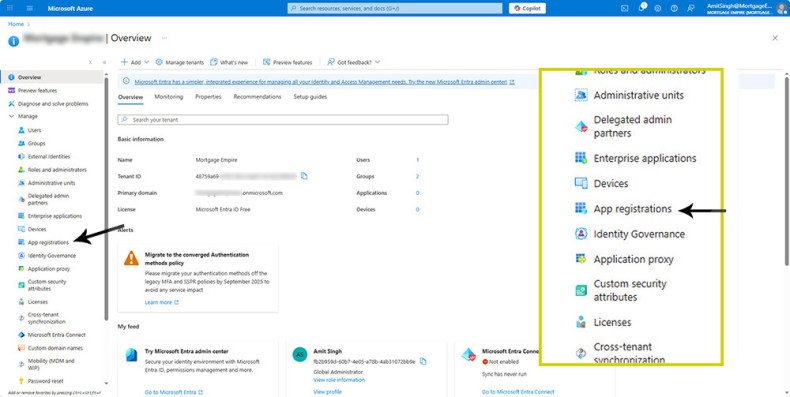Open the Support and help question mark icon

click(x=674, y=8)
